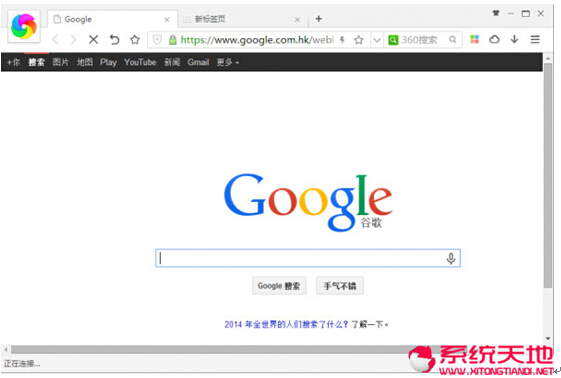Screen dimensions: 561x378
Task: Click the Google 搜索 button
Action: (279, 286)
